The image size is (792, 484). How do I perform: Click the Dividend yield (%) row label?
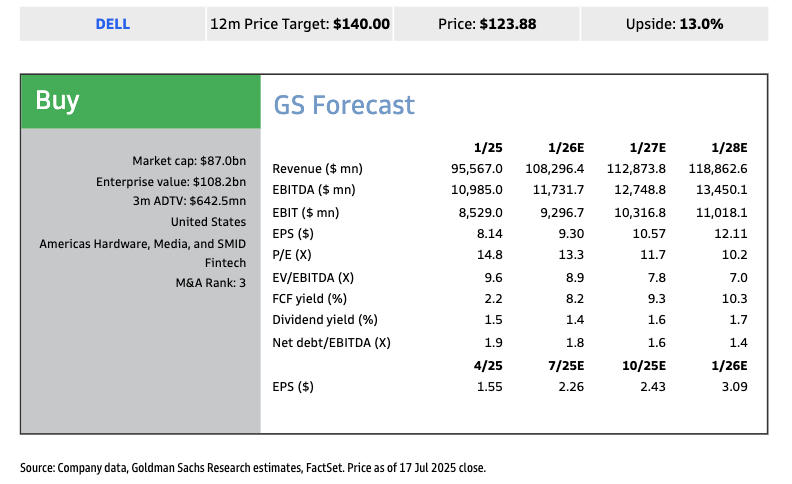tap(325, 320)
